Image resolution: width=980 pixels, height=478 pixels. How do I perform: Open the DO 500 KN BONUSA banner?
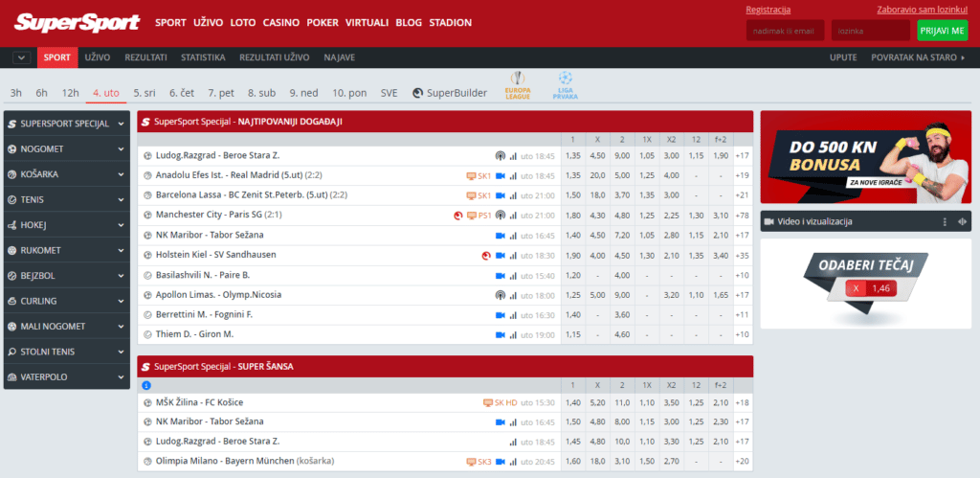(865, 157)
